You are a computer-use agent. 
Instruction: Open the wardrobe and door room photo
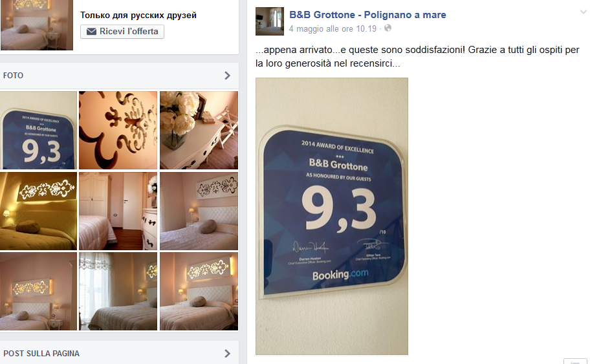click(x=118, y=211)
